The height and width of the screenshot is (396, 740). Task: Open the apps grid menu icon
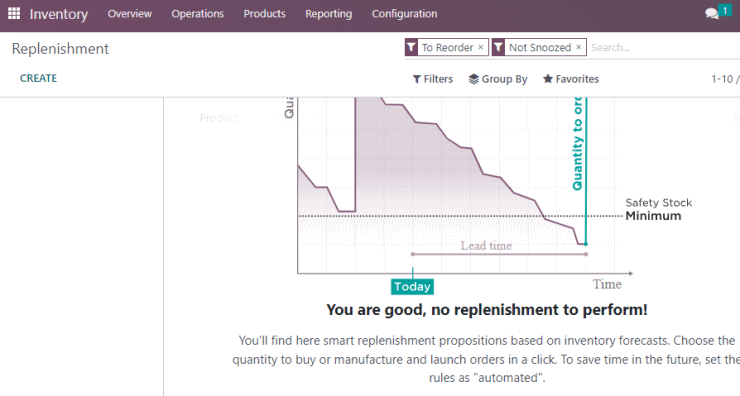tap(14, 14)
